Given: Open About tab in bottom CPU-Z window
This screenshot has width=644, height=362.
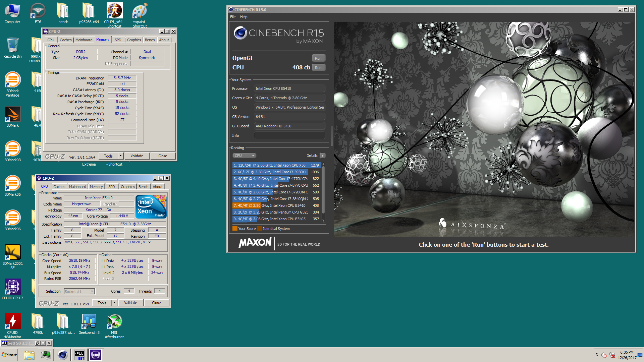Looking at the screenshot, I should [158, 187].
